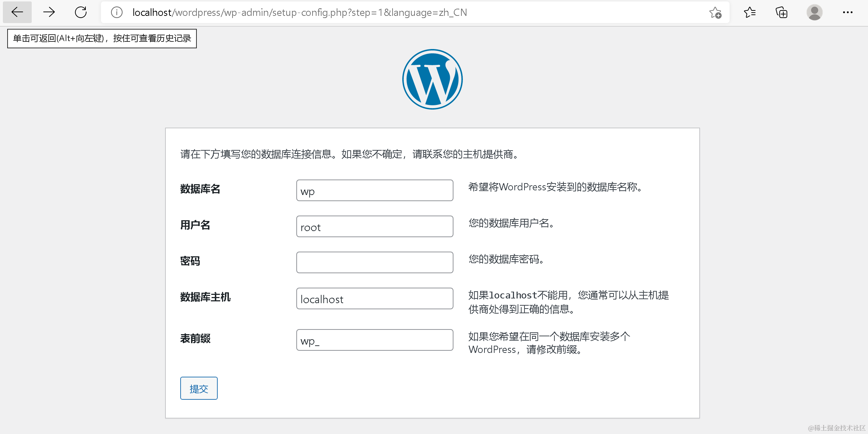Click the 密码 label

190,261
